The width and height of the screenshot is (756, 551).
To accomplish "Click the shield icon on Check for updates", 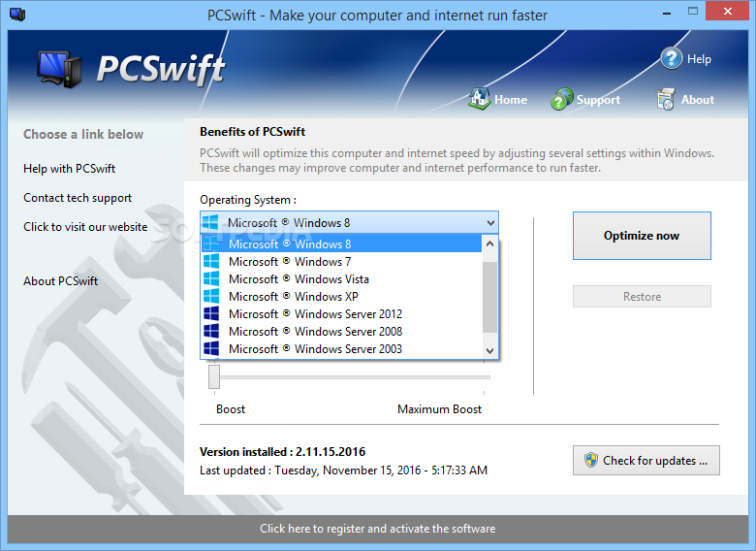I will 590,460.
